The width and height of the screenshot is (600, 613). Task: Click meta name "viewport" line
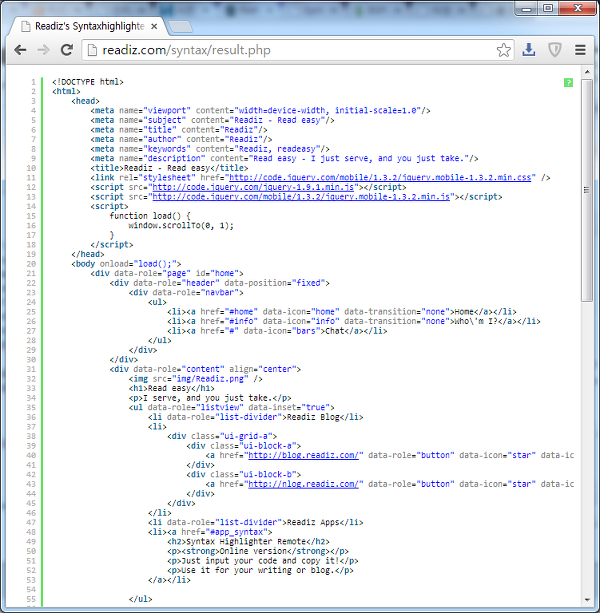click(x=260, y=111)
